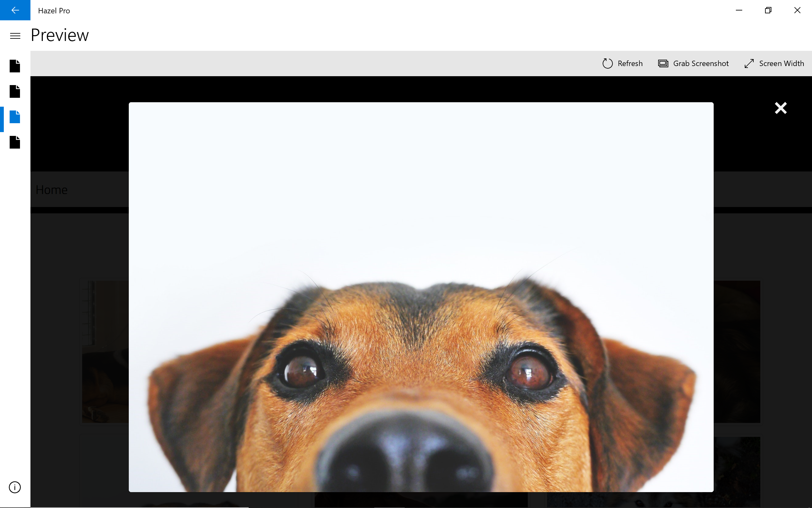The height and width of the screenshot is (508, 812).
Task: Click the dimmed gallery thumbnail on left
Action: coord(105,352)
